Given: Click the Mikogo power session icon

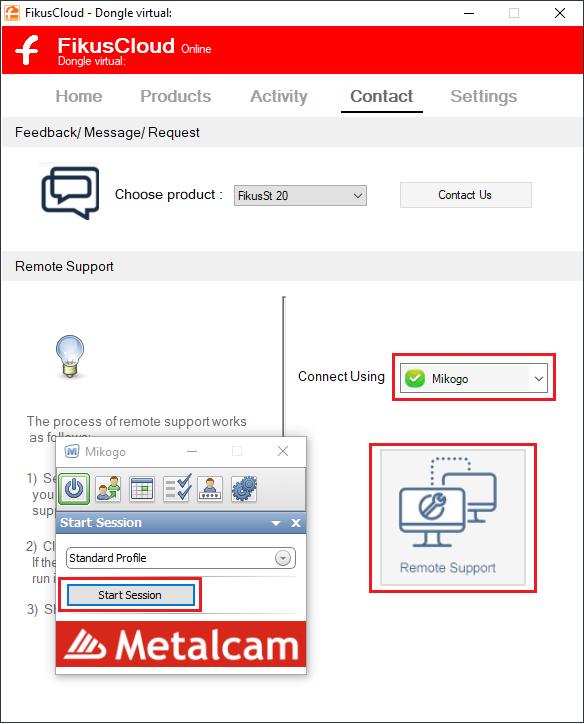Looking at the screenshot, I should click(x=74, y=489).
